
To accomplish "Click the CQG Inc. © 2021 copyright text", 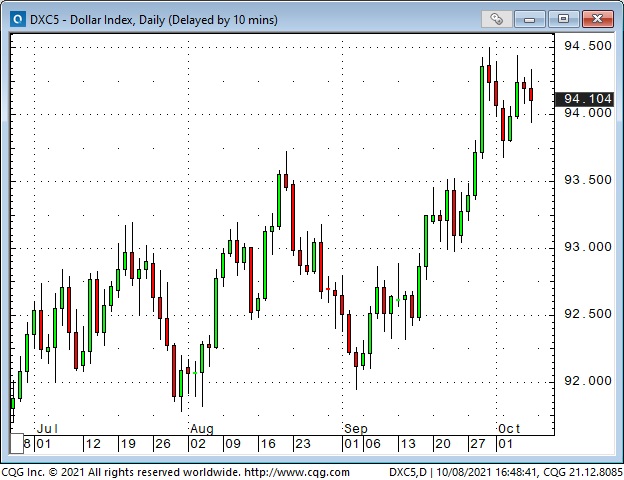I will click(x=123, y=472).
